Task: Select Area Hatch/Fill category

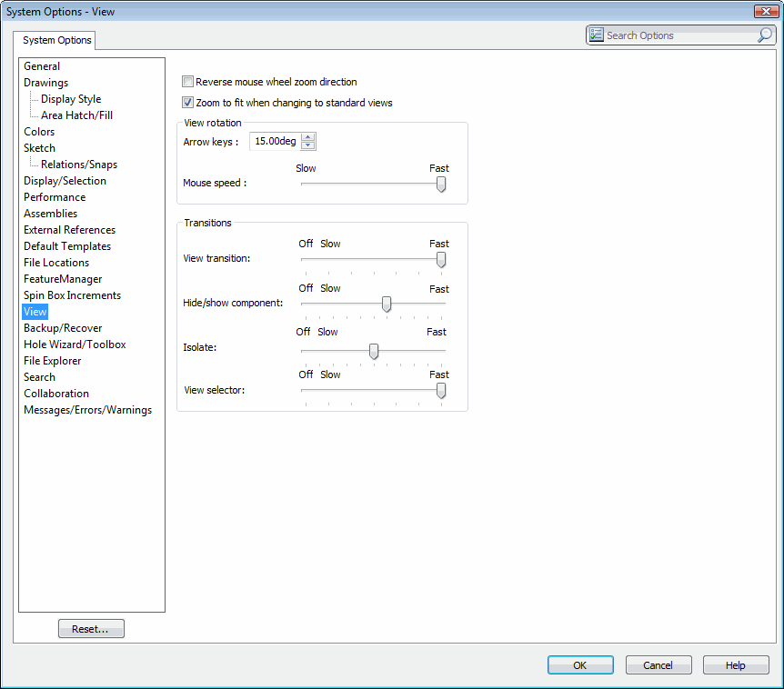Action: click(x=77, y=115)
